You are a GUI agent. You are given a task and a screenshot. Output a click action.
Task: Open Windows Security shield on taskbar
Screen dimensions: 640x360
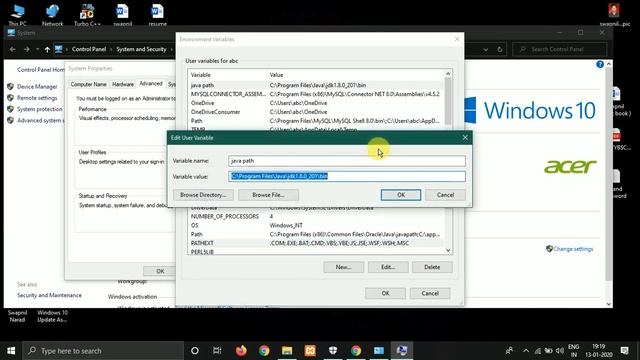pos(333,351)
